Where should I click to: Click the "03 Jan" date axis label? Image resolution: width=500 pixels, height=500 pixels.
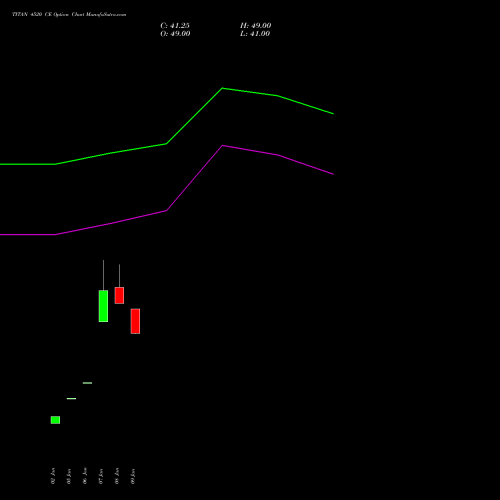(69, 476)
